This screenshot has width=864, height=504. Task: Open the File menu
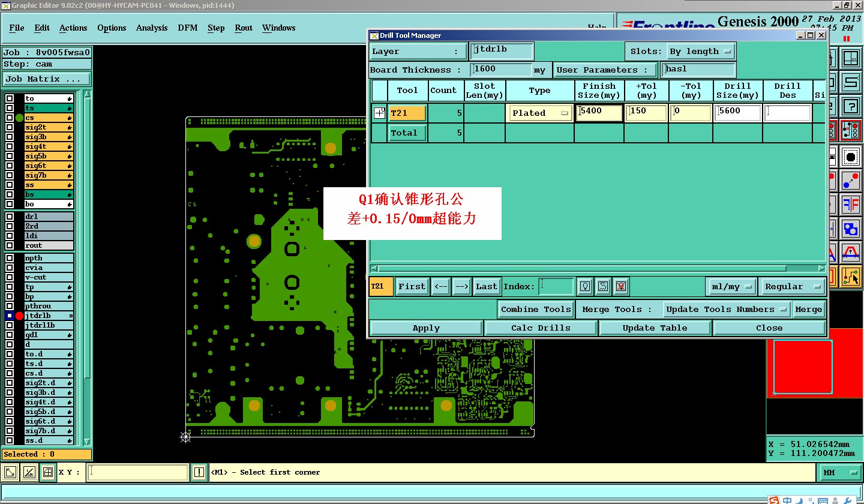(x=17, y=28)
